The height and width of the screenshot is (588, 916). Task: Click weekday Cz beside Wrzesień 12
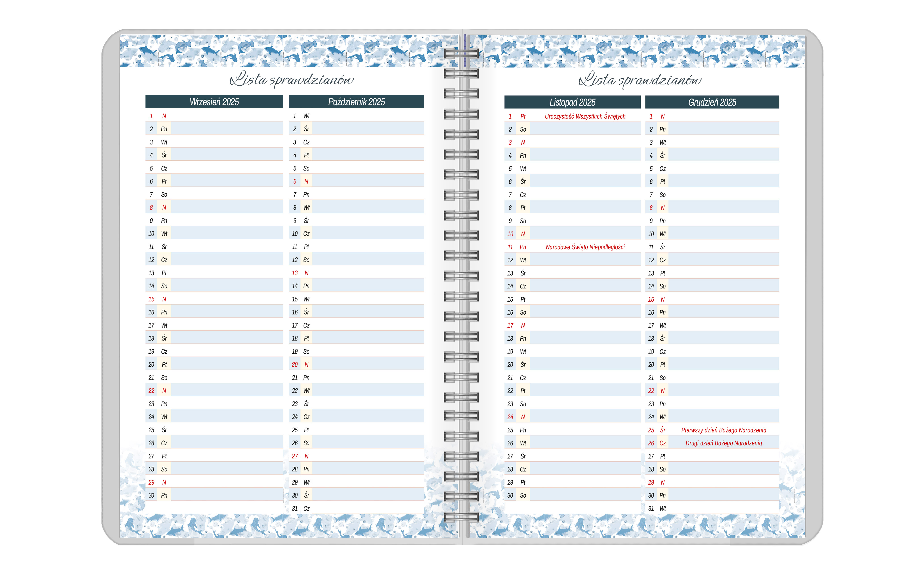(164, 260)
